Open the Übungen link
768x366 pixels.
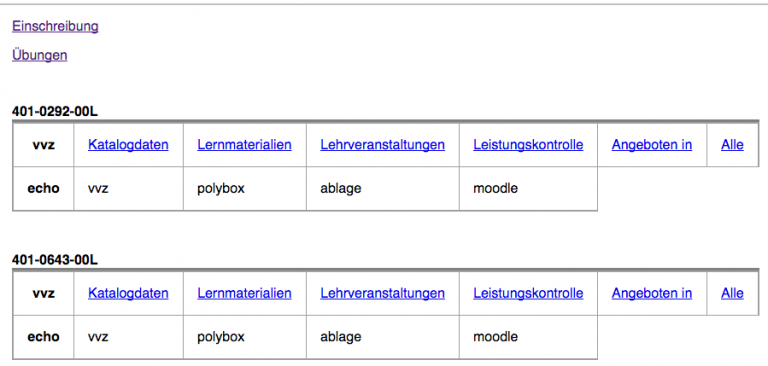(x=40, y=55)
